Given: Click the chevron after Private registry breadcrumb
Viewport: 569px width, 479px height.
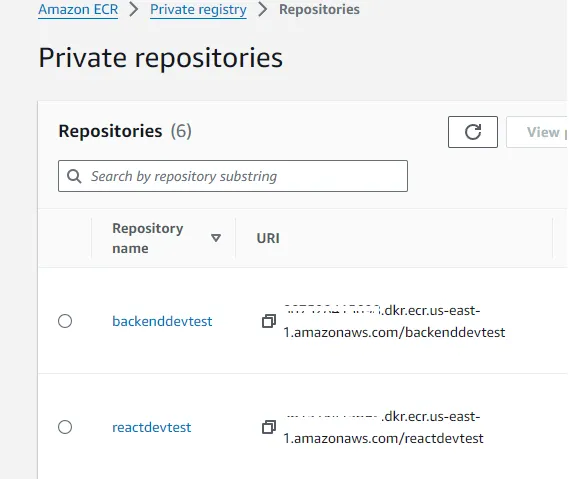Looking at the screenshot, I should [x=262, y=9].
